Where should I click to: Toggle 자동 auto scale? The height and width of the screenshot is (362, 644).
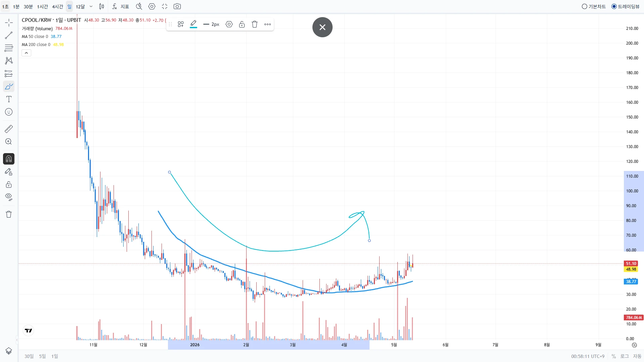pyautogui.click(x=637, y=356)
